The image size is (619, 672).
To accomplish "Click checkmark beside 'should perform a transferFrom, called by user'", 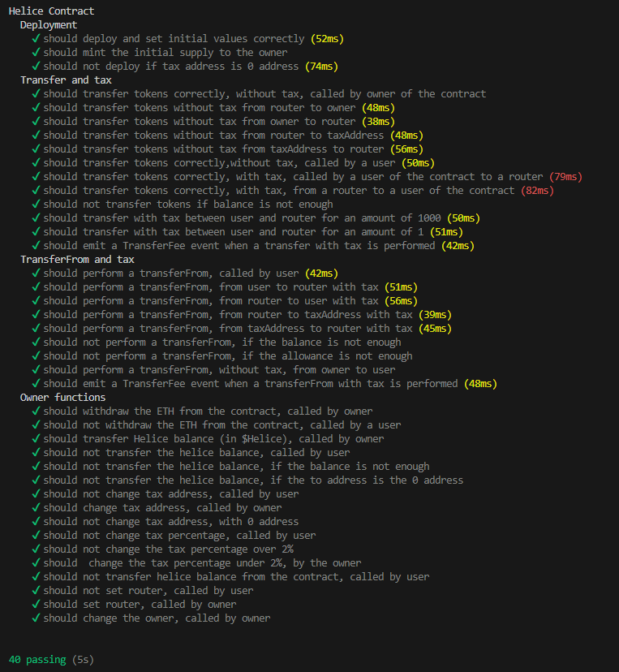I will 36,273.
